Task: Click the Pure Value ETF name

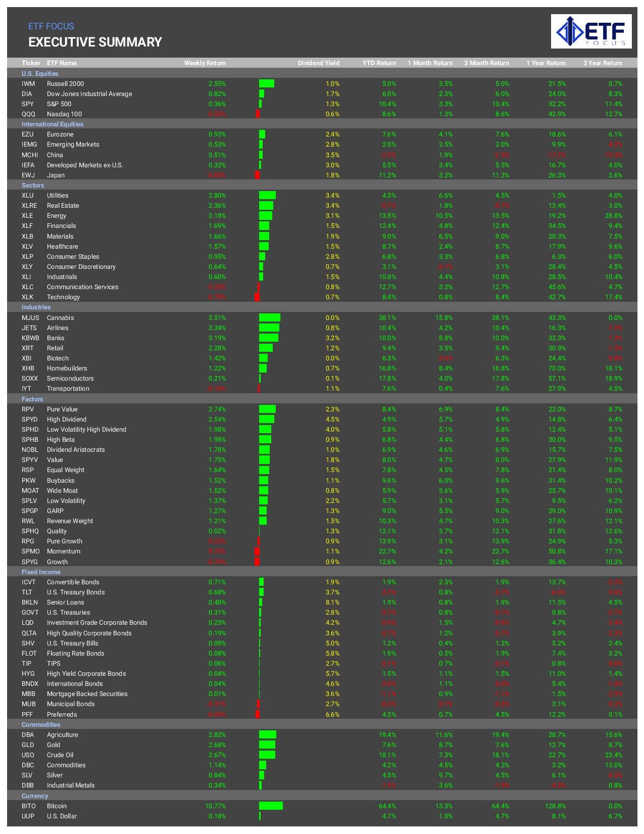Action: [x=62, y=409]
